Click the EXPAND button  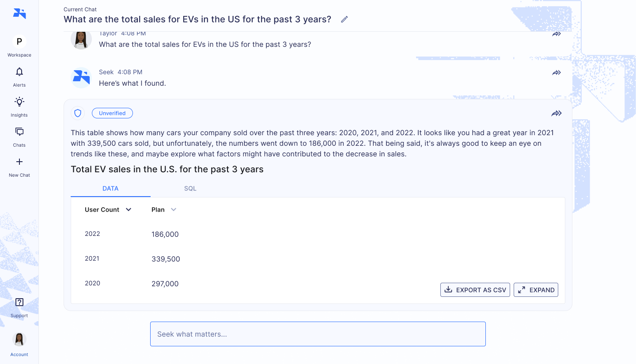[536, 290]
